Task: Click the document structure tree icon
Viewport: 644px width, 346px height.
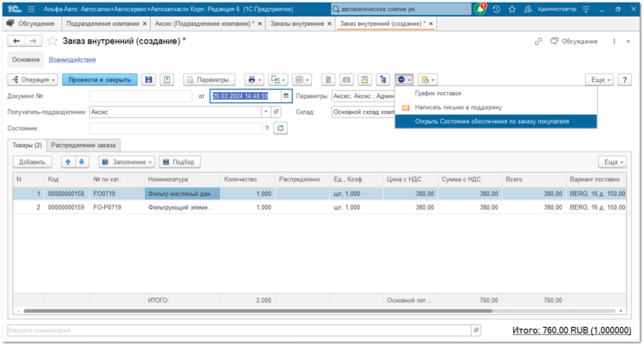Action: point(383,80)
